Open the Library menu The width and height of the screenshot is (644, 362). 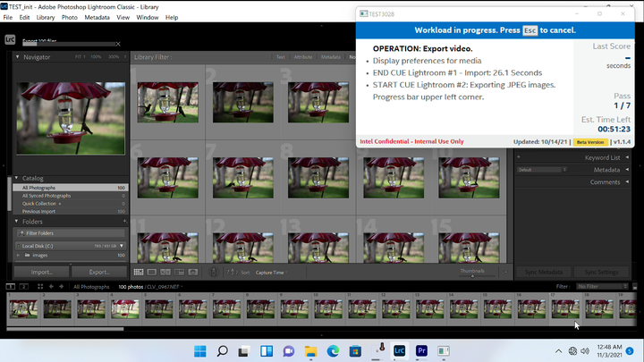(x=46, y=17)
